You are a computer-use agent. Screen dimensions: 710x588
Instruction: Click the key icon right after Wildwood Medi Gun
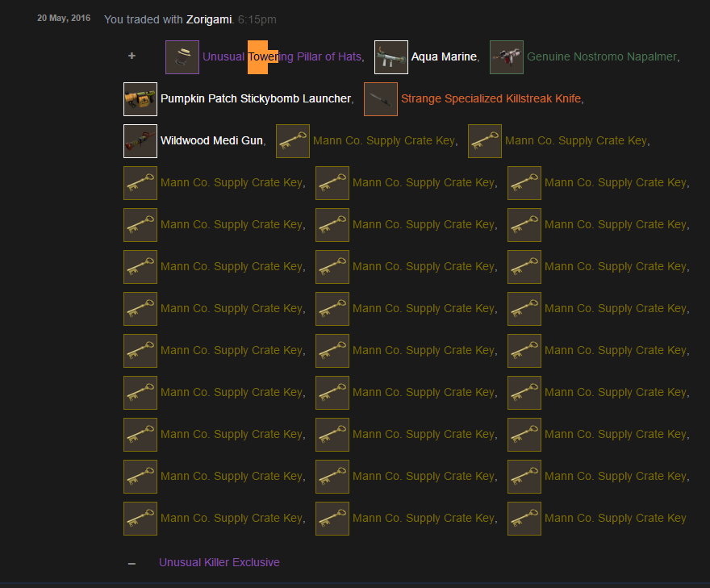[x=293, y=141]
